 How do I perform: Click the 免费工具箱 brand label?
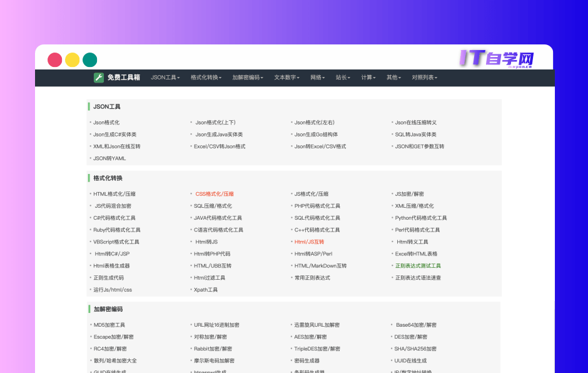pyautogui.click(x=123, y=78)
